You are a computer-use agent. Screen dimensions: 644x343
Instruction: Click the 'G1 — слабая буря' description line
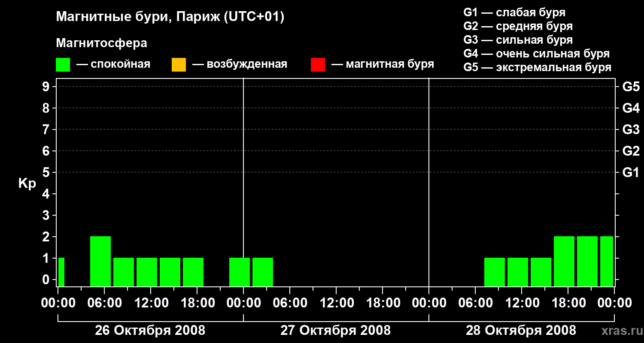tap(514, 12)
